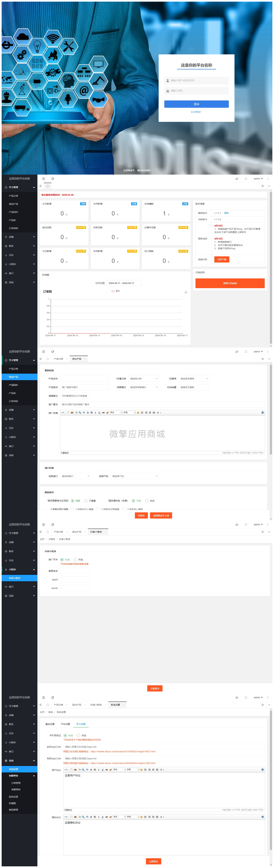Screen dimensions: 274x868
Task: Set 推广开关 to 开启 on the 抖音小程序 page
Action: tap(78, 560)
